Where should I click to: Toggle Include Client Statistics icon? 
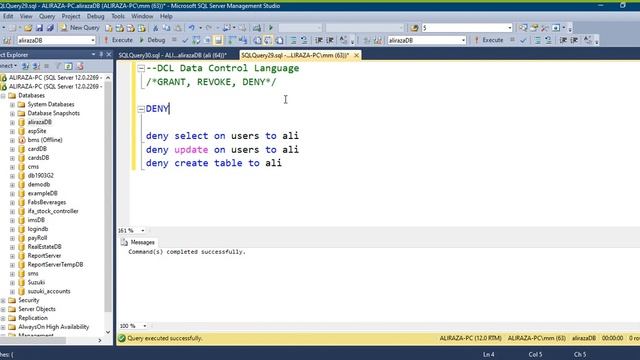(243, 40)
